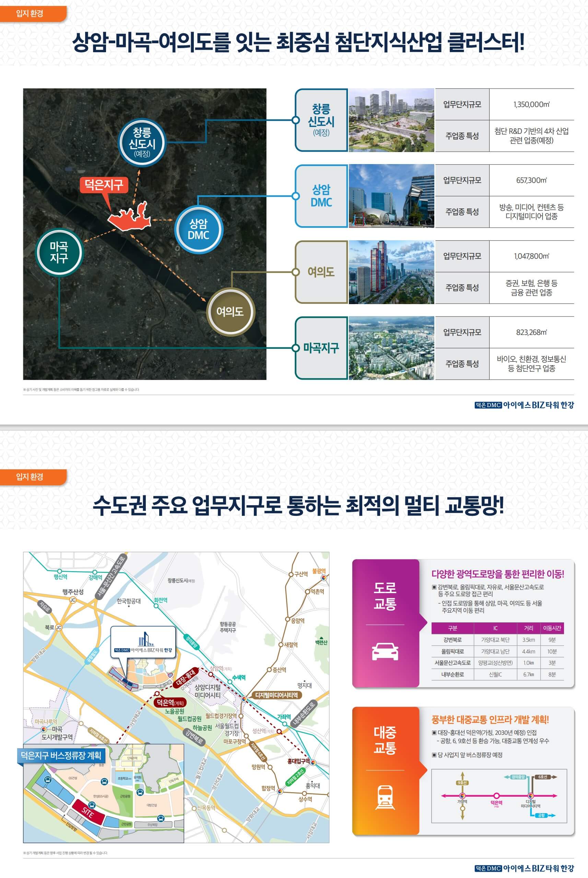
Task: Click the 마곡나루역 label on the transit map
Action: 46,721
